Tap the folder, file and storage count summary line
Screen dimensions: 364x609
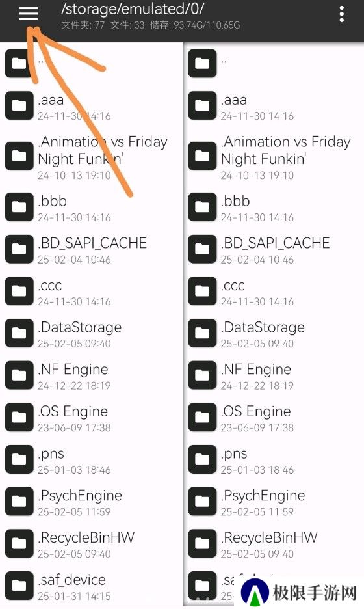[x=151, y=25]
